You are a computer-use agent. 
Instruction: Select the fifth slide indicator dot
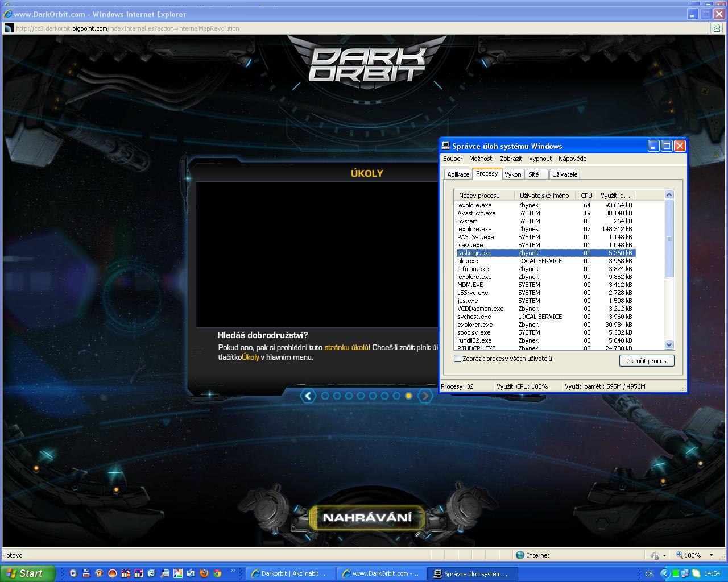click(x=373, y=396)
